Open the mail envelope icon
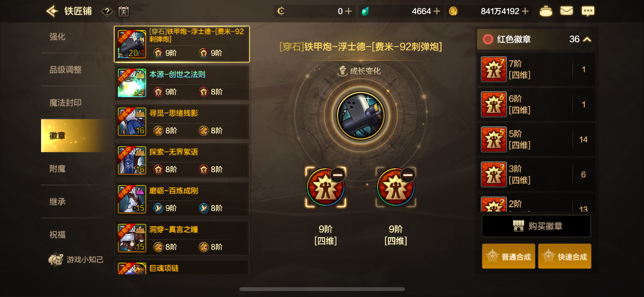644x297 pixels. click(566, 11)
